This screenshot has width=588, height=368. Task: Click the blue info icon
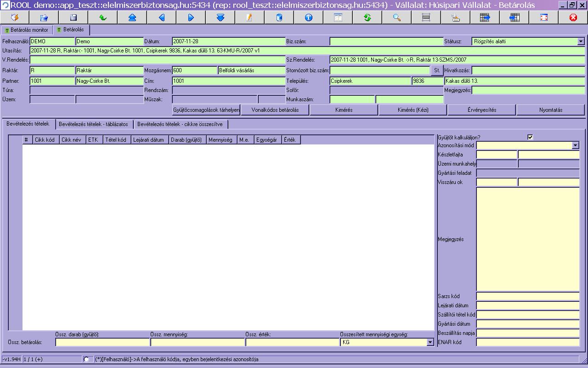(309, 17)
